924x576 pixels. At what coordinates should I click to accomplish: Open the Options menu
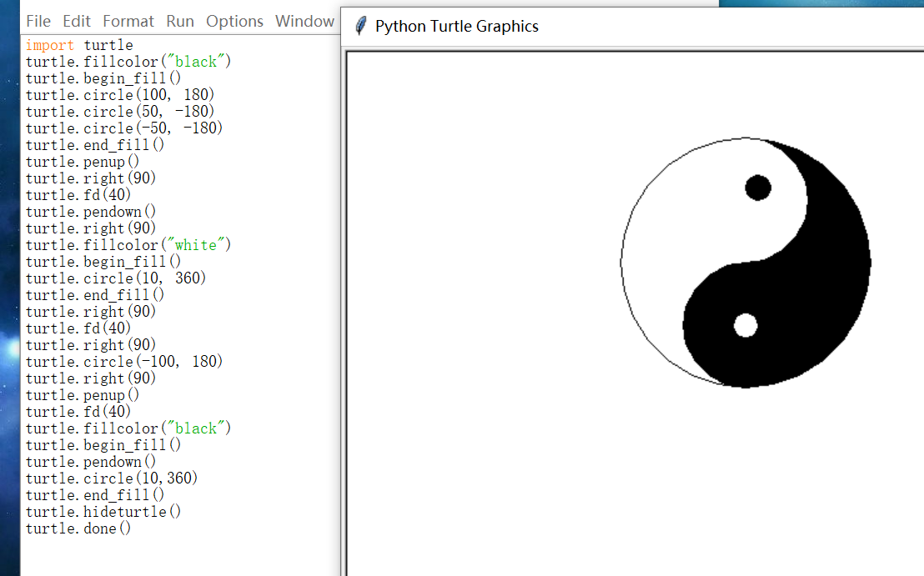point(234,21)
